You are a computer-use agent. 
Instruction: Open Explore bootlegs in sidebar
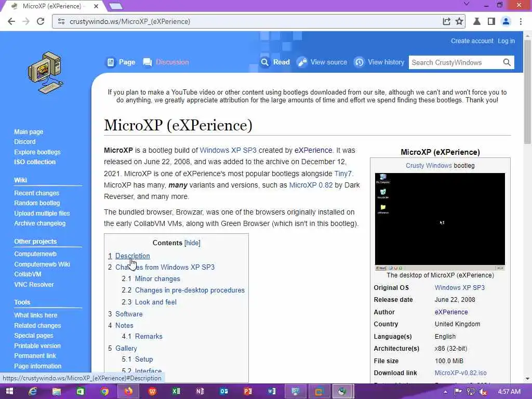pyautogui.click(x=37, y=152)
